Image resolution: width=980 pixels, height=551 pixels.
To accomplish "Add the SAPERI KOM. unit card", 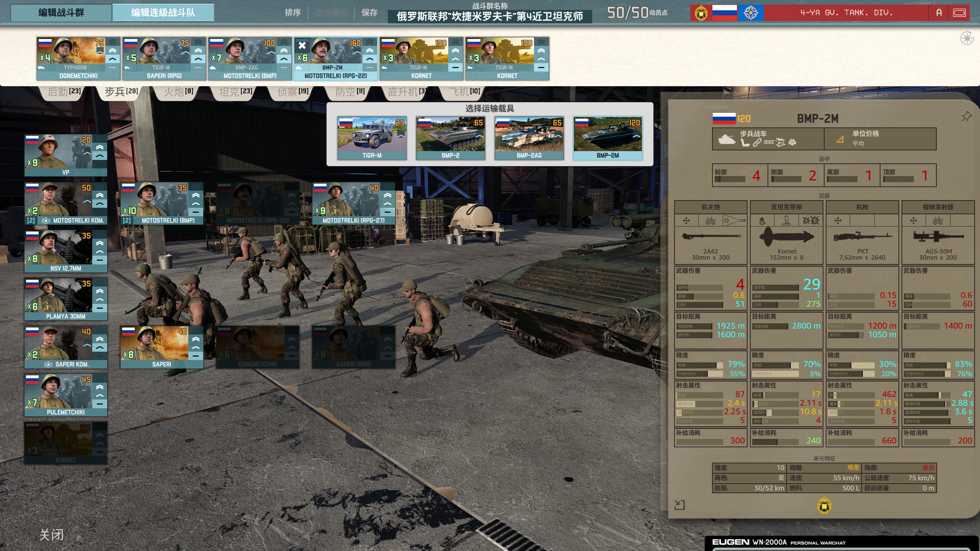I will pyautogui.click(x=65, y=347).
